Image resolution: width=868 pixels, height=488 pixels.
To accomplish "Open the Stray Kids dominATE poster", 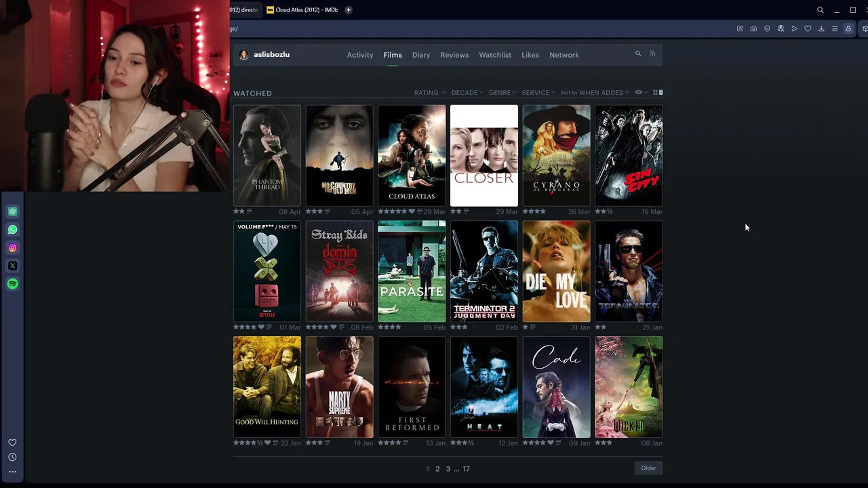I will tap(339, 271).
